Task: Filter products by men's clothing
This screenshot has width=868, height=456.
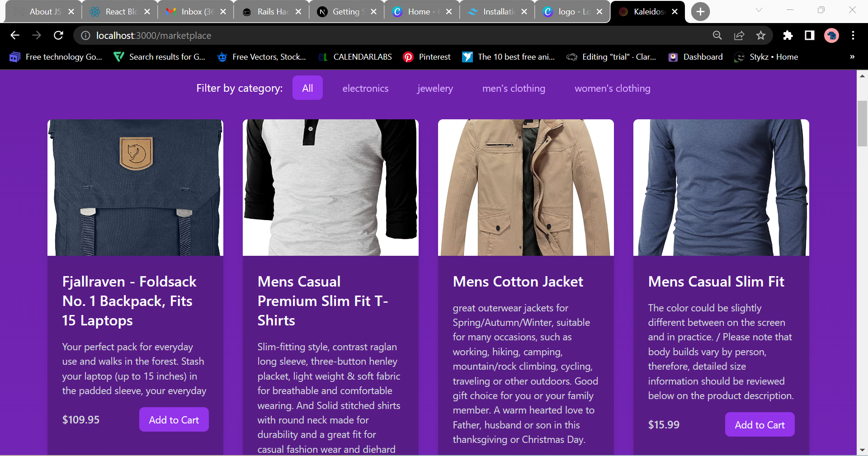Action: click(x=514, y=88)
